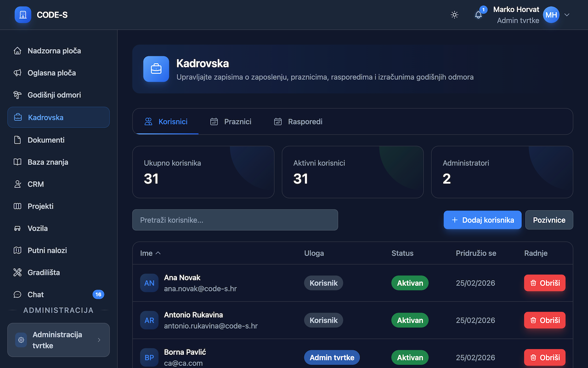Select the Vozila vehicle icon
Screen dimensions: 588x368
18,228
